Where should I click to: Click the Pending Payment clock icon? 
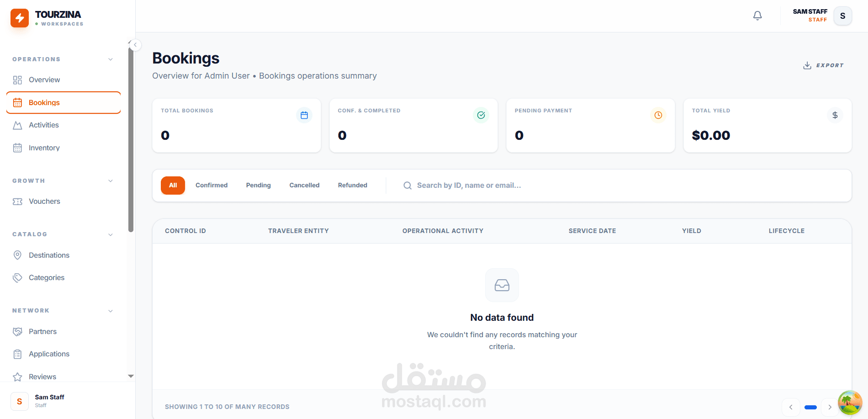pos(658,115)
